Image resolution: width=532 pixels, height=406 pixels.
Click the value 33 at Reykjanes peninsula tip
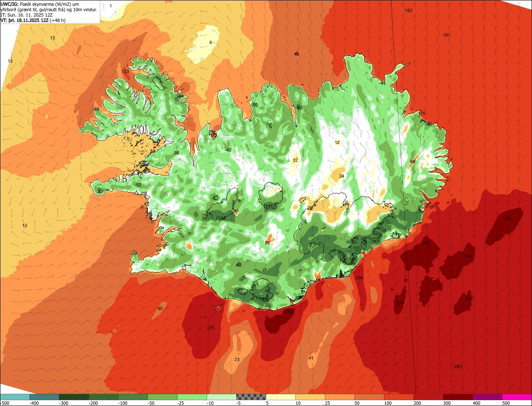pos(134,253)
